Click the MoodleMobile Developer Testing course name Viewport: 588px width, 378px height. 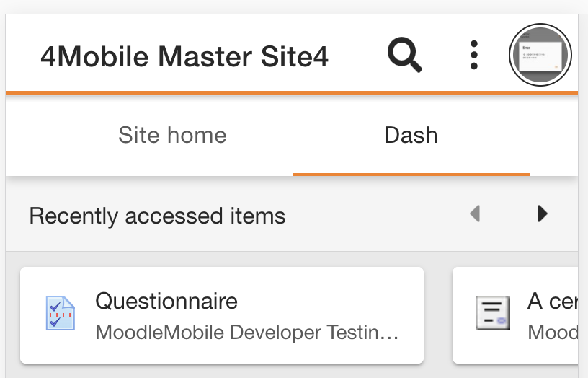[x=246, y=333]
